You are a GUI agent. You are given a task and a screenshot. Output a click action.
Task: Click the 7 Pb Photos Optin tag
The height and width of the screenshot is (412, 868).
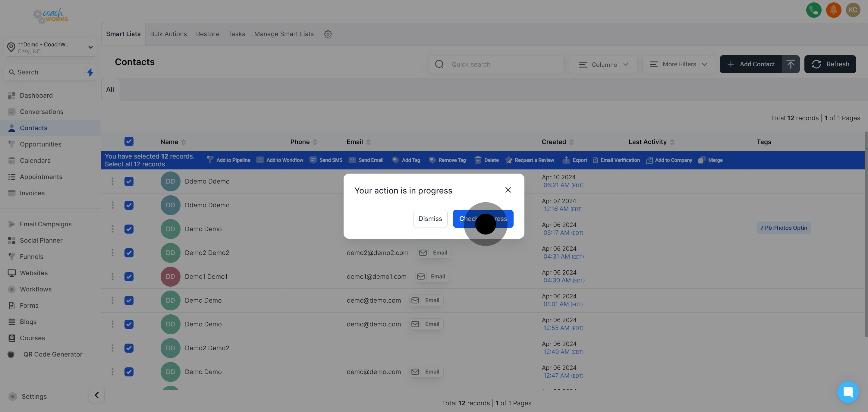pos(783,228)
